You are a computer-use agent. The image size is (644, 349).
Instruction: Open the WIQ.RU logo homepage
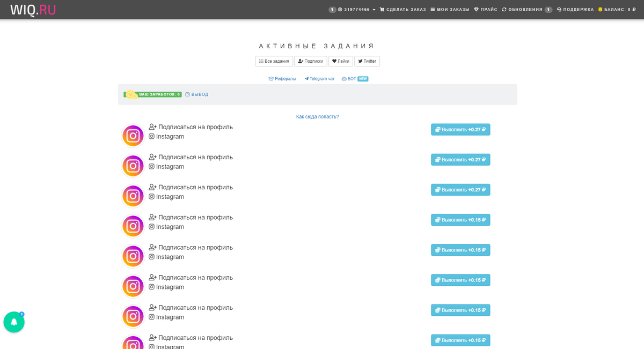point(33,10)
